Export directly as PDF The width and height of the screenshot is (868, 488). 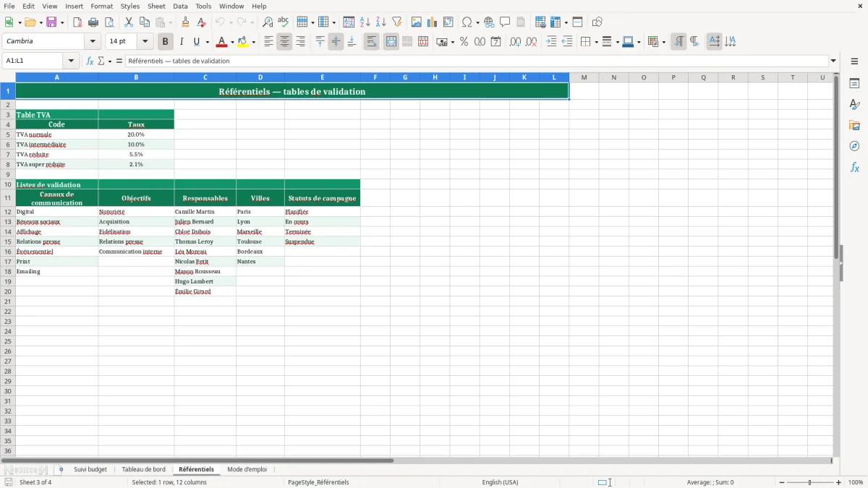(x=77, y=22)
